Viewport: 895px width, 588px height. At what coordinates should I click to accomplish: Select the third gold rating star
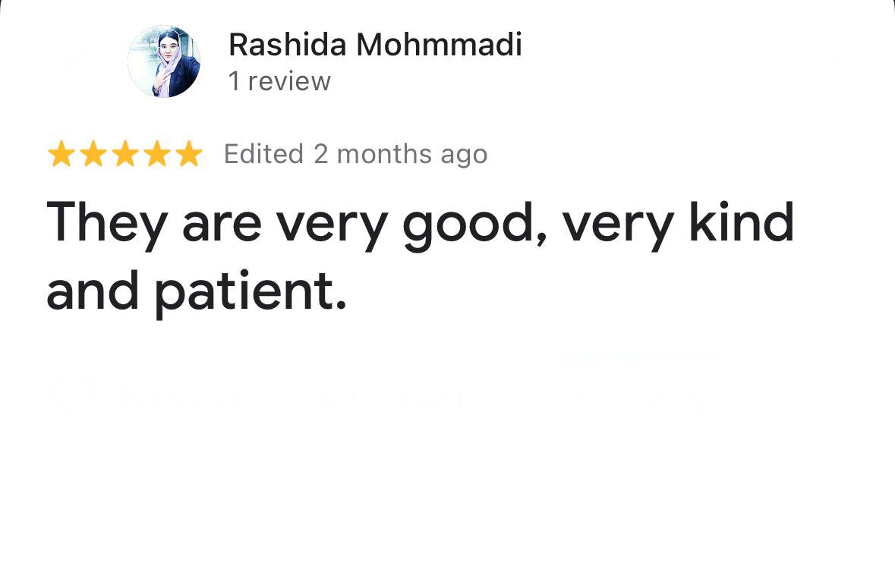124,155
